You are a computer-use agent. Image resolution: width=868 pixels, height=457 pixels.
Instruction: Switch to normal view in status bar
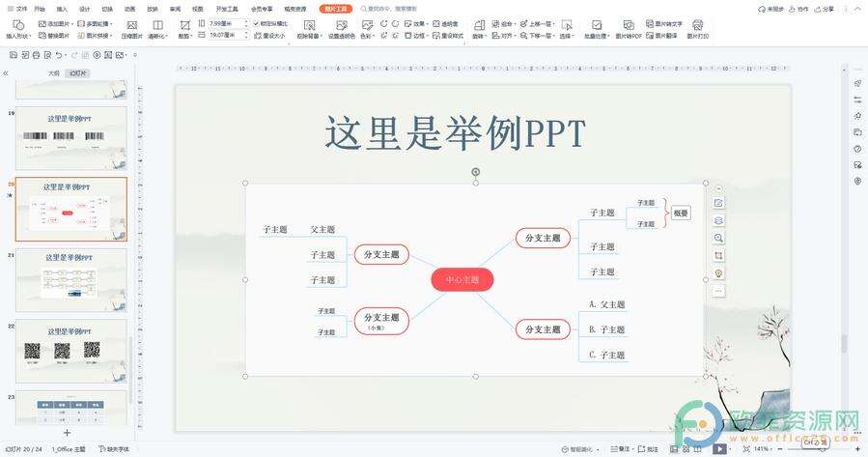pyautogui.click(x=674, y=448)
